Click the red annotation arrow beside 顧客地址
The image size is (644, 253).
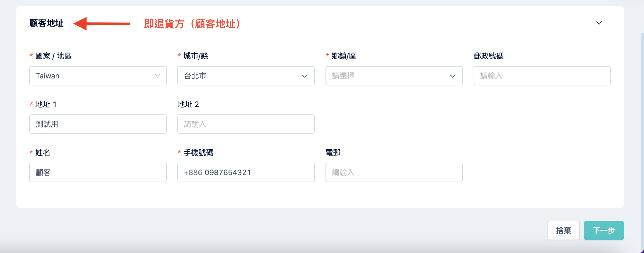102,24
